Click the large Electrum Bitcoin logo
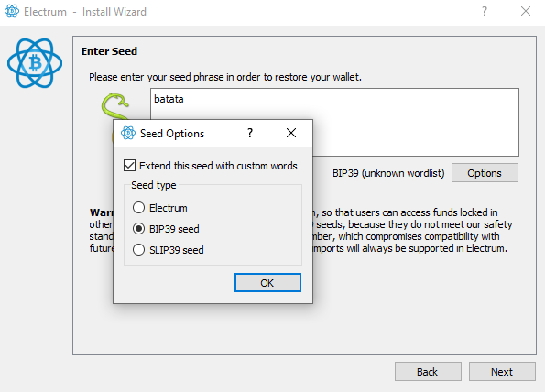The image size is (545, 392). [x=35, y=63]
